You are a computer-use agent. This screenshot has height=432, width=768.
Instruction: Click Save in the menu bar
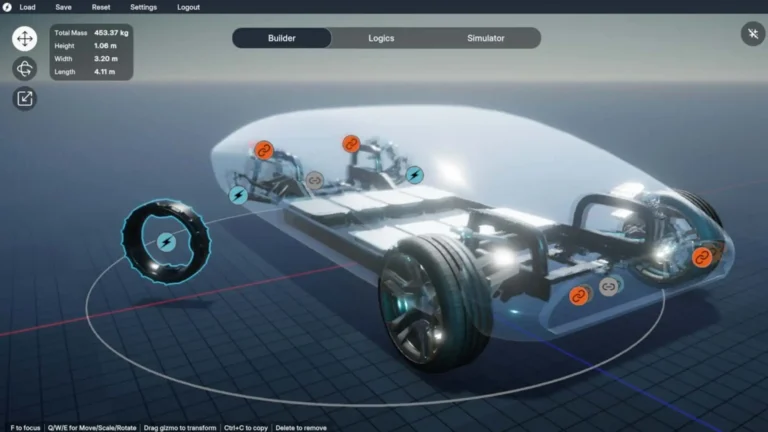click(63, 7)
